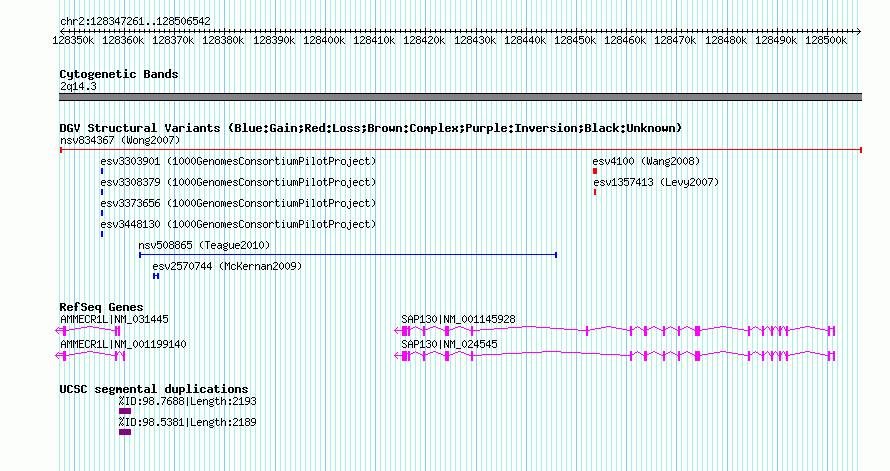Open the AMMECR1L|NM_001199140 gene label

123,344
